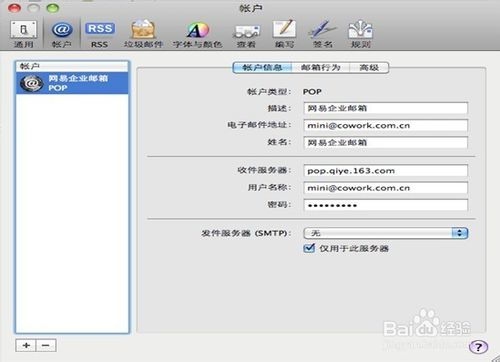The width and height of the screenshot is (500, 362).
Task: Click the 收件服务器 incoming server field
Action: (x=386, y=171)
